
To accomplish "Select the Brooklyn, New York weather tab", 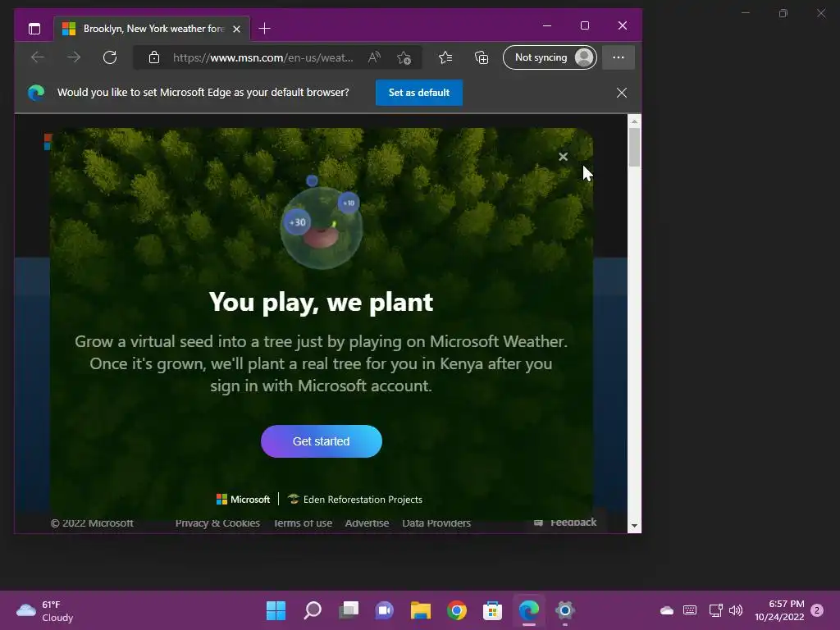I will 151,29.
